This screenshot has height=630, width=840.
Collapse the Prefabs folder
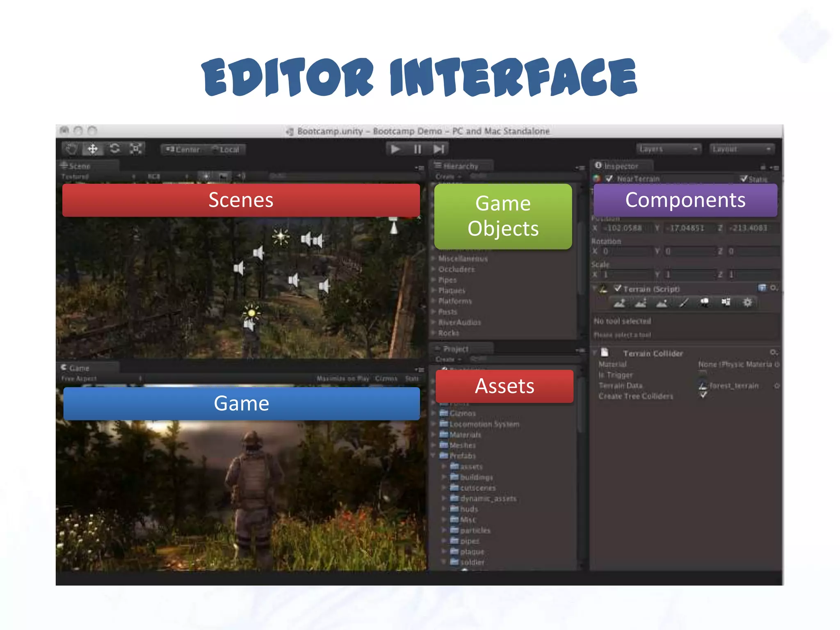click(433, 456)
